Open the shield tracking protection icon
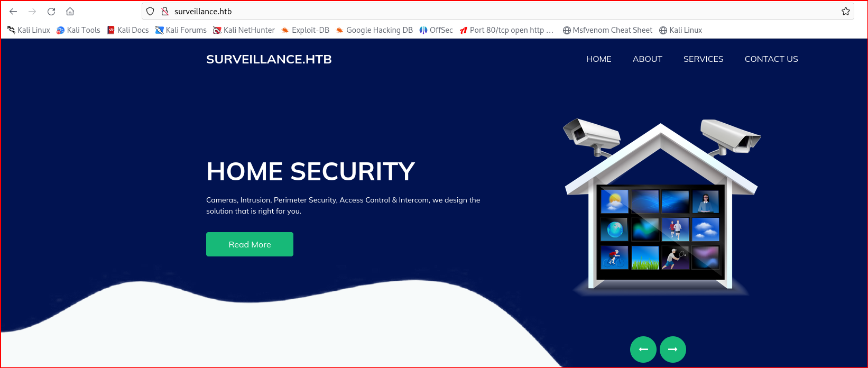The image size is (868, 368). (150, 11)
